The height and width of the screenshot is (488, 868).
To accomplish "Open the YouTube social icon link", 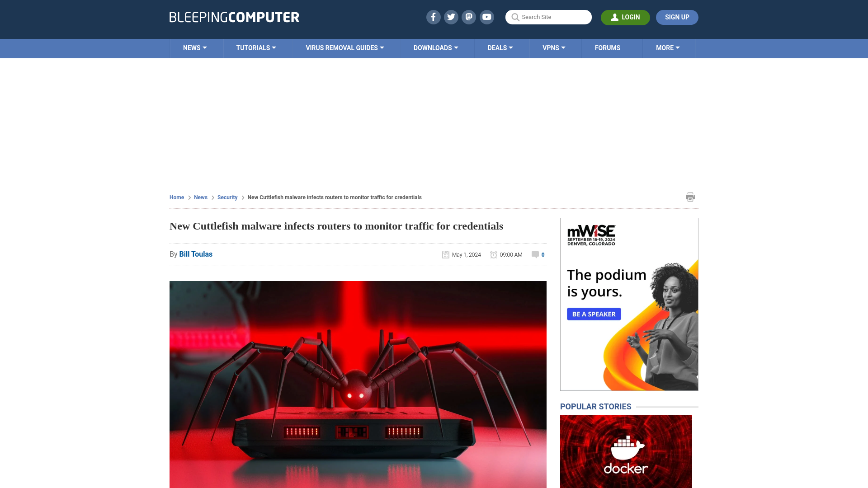I will 487,17.
